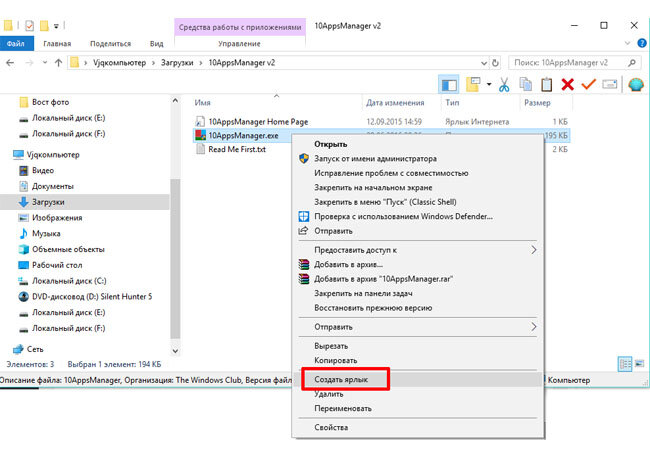Click Загрузки breadcrumb in address bar
Image resolution: width=650 pixels, height=454 pixels.
177,63
